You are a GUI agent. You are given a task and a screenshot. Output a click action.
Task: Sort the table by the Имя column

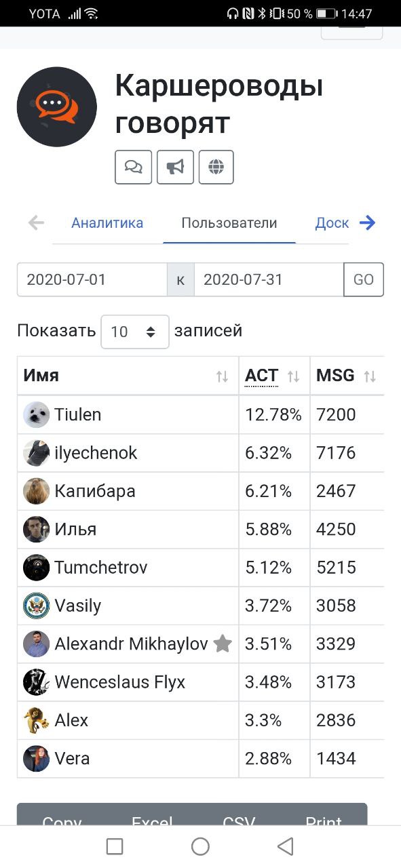point(128,376)
